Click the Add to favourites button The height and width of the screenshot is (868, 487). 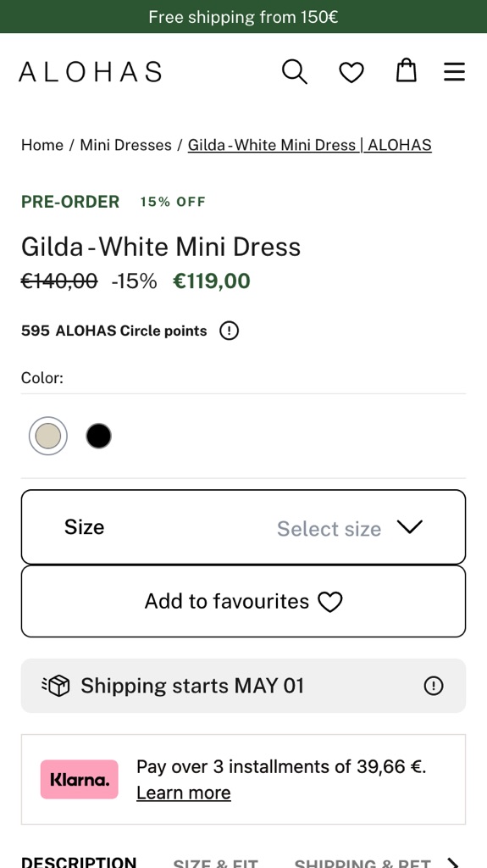244,601
